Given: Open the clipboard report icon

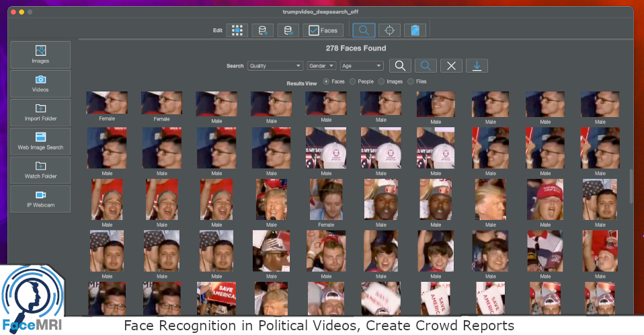Looking at the screenshot, I should (x=415, y=30).
